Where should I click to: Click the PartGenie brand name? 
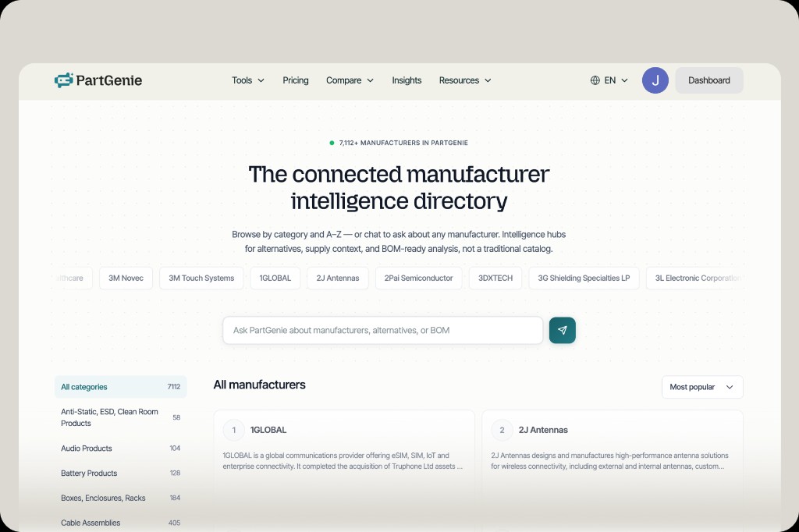(109, 80)
